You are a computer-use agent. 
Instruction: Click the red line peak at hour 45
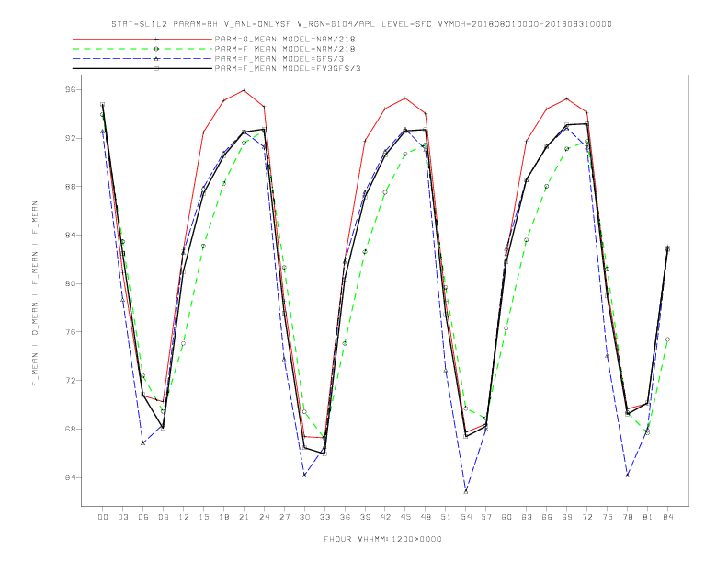pyautogui.click(x=405, y=98)
